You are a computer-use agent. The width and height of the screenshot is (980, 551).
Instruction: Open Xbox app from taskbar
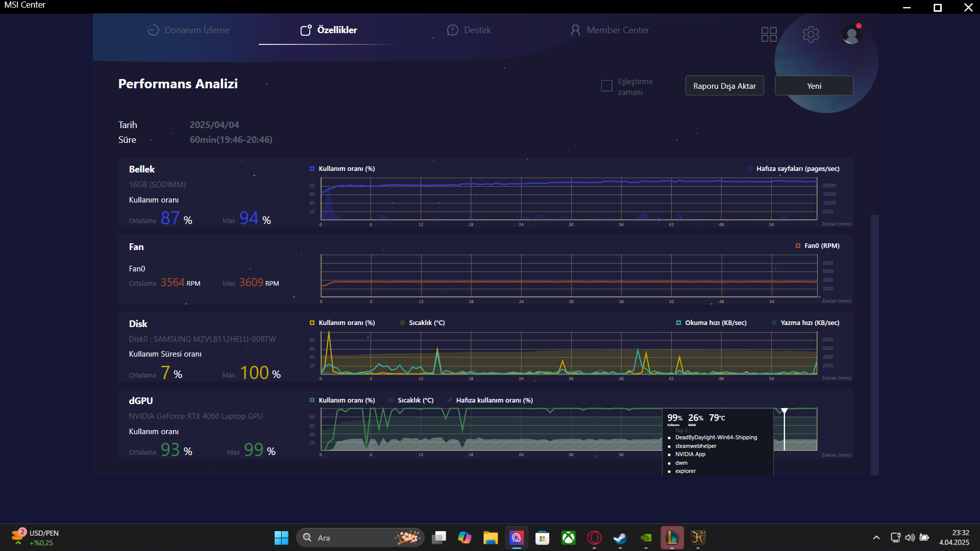568,538
